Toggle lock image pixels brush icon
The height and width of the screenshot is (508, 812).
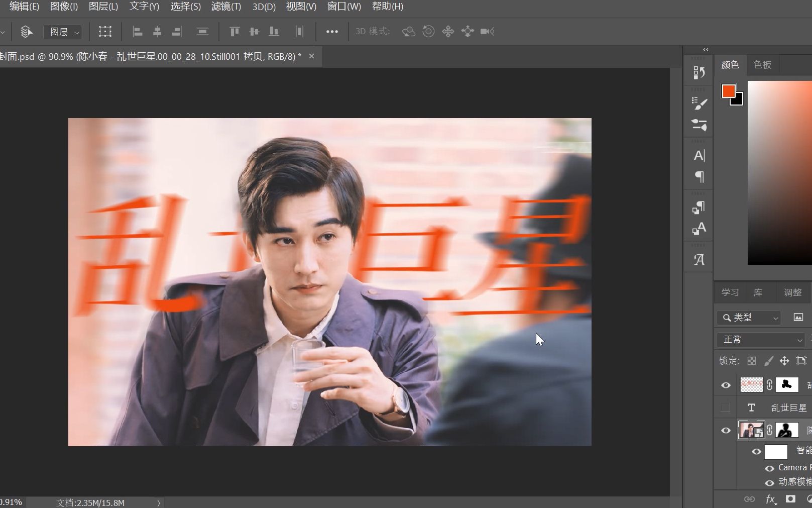[x=768, y=361]
